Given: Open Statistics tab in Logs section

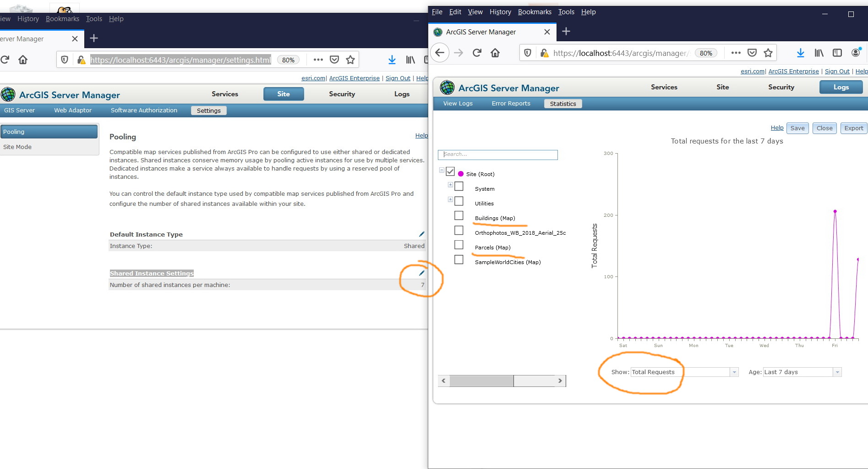Looking at the screenshot, I should 563,104.
